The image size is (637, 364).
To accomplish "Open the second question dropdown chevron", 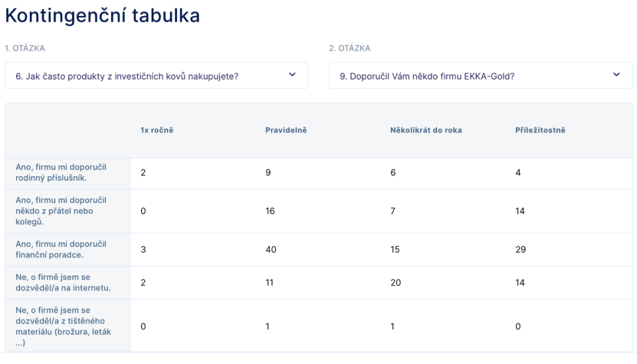I will click(616, 75).
